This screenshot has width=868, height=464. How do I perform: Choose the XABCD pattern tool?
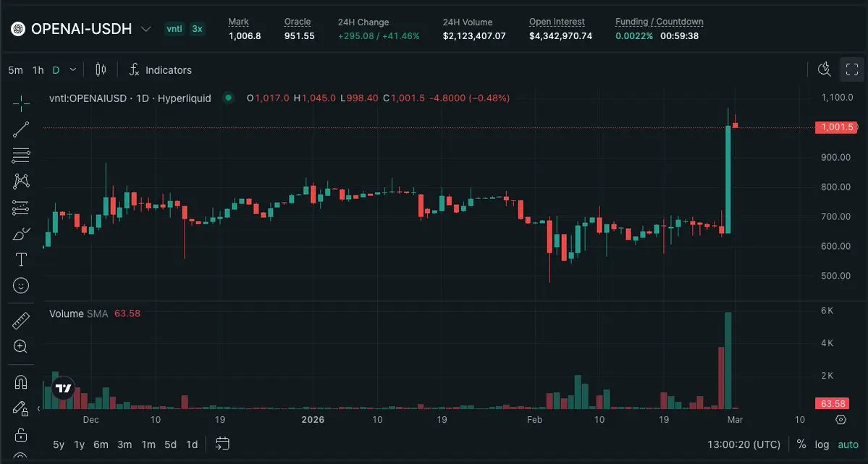[21, 181]
